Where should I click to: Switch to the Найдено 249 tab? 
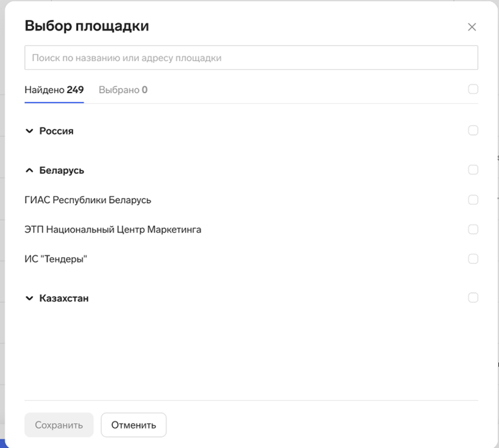click(54, 90)
